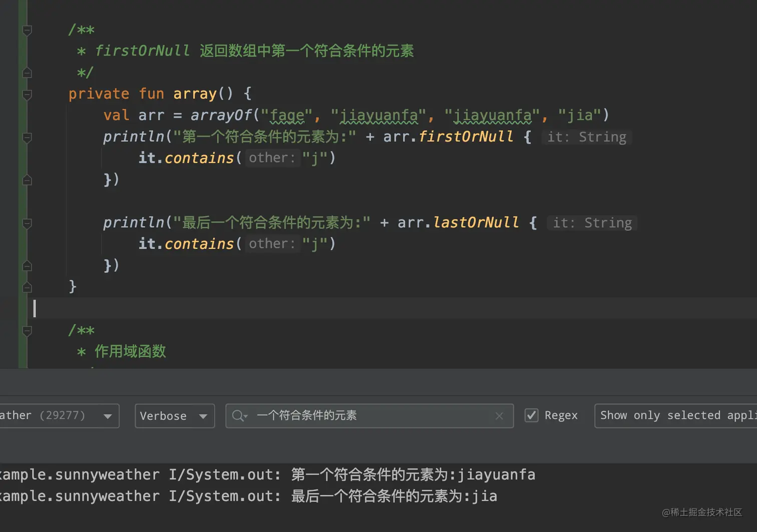Click 'lastOrNull' call in the println line
The image size is (757, 532).
click(476, 223)
